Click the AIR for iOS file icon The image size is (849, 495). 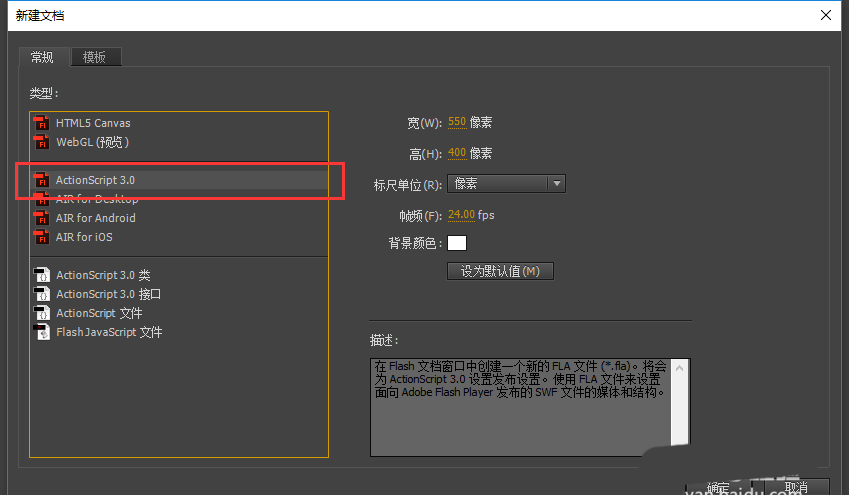pos(42,237)
